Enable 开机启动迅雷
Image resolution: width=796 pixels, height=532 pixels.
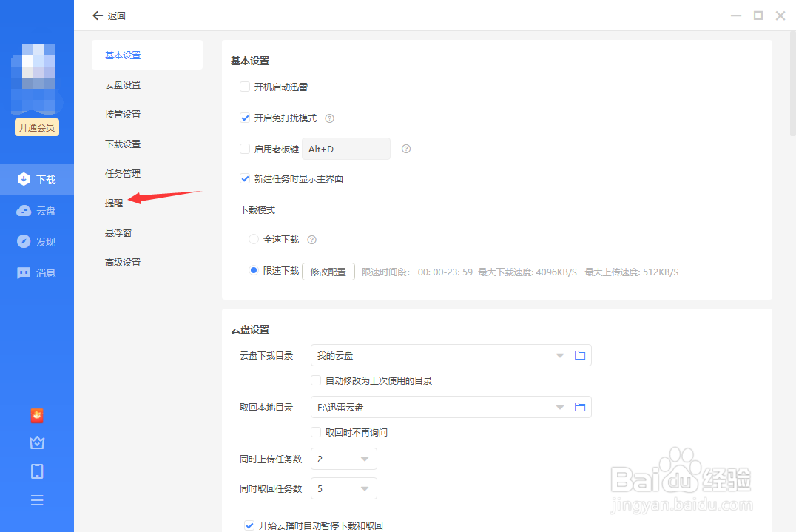coord(245,87)
